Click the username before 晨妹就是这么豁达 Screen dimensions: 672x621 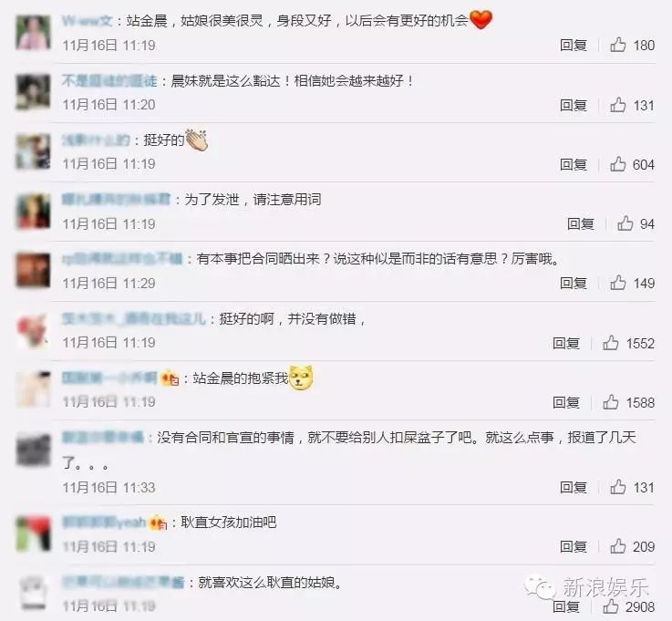[109, 80]
